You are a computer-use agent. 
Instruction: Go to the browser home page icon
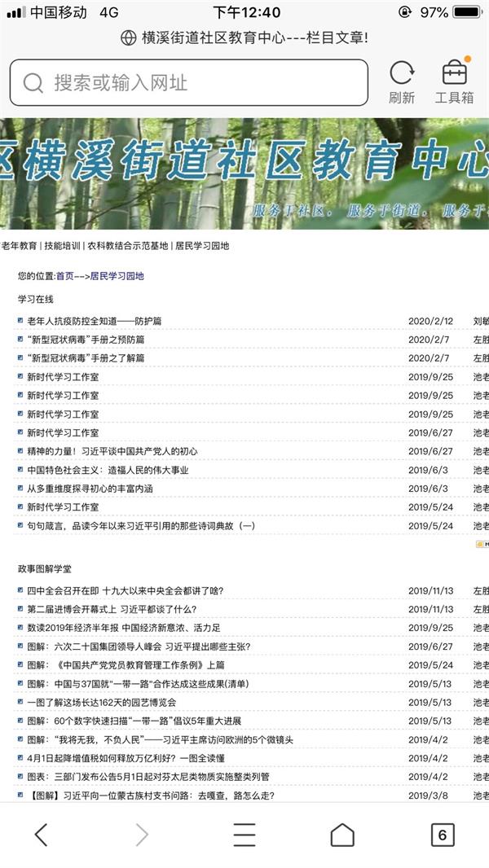click(x=342, y=834)
